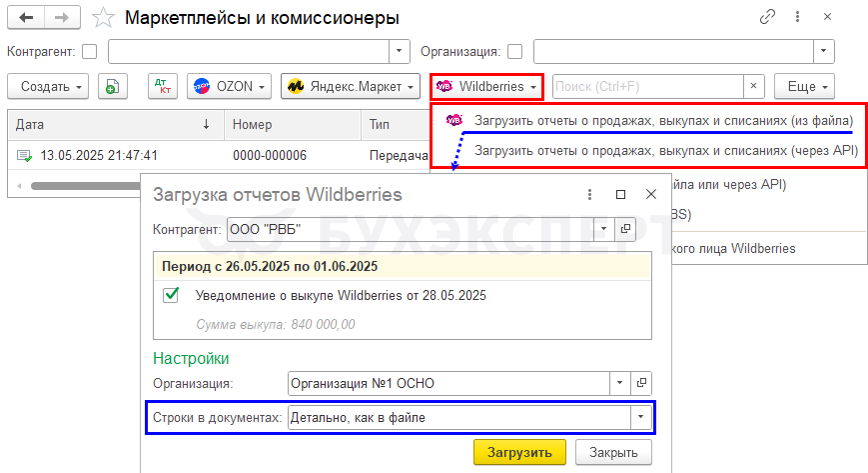Expand dialog Организация dropdown arrow

click(620, 383)
